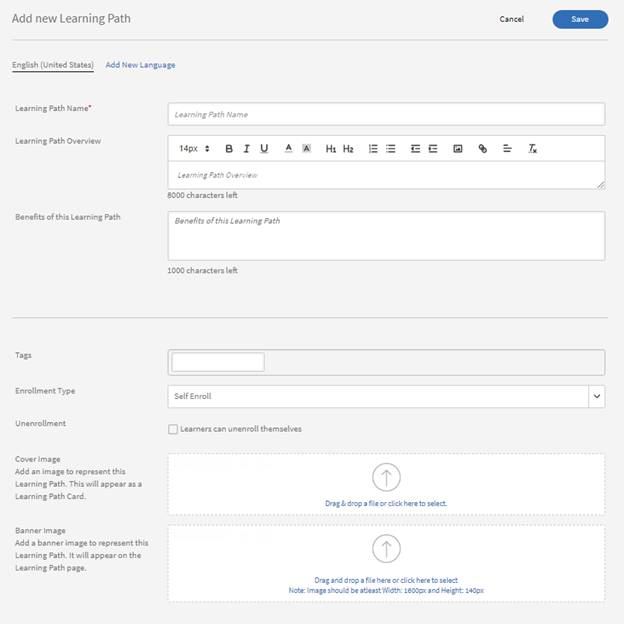
Task: Click in the Learning Path Name field
Action: click(386, 114)
